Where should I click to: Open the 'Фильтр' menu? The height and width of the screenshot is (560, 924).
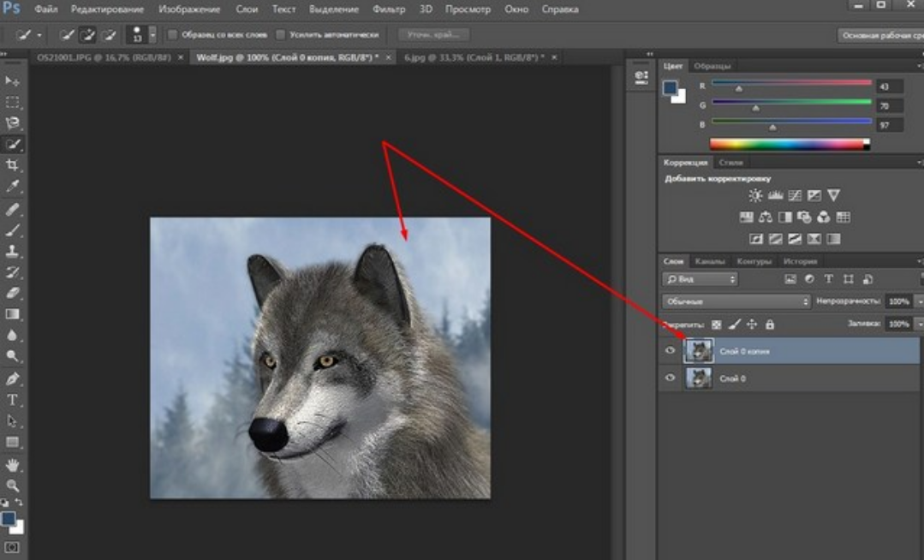tap(389, 9)
